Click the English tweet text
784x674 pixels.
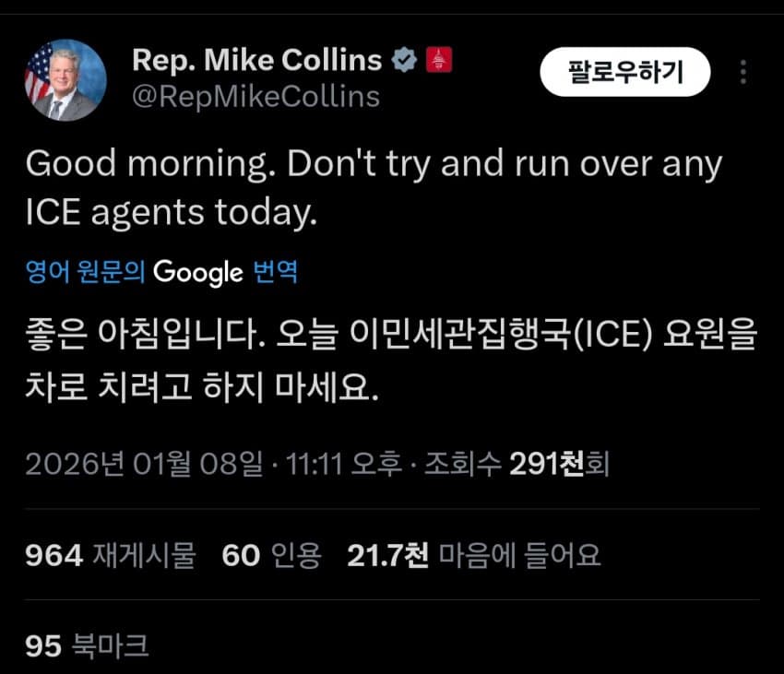click(374, 188)
